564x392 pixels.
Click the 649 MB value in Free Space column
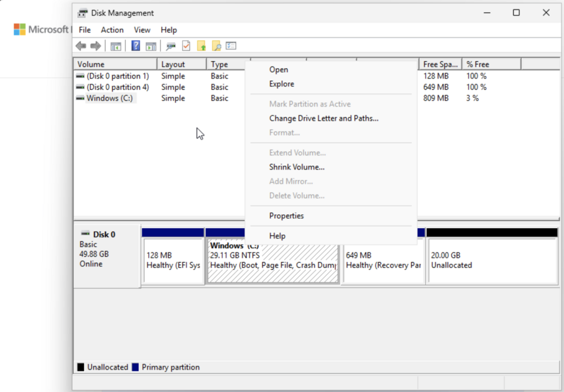click(435, 87)
